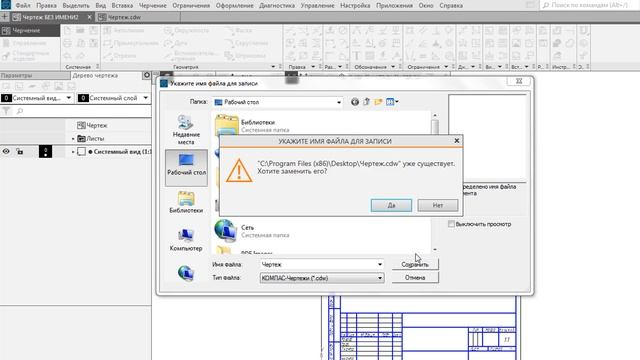Select Недавние места in places bar

pos(186,130)
